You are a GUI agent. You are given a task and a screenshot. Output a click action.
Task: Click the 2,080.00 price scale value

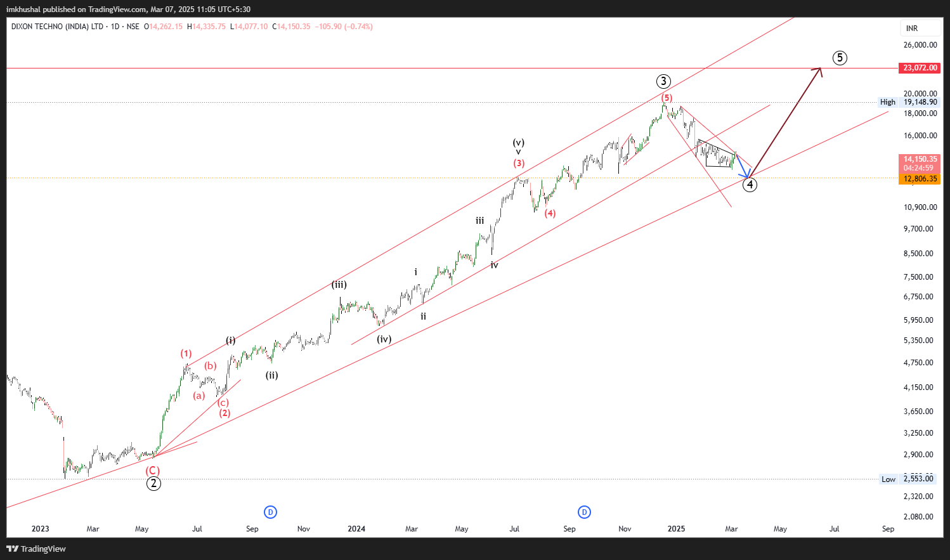[918, 517]
